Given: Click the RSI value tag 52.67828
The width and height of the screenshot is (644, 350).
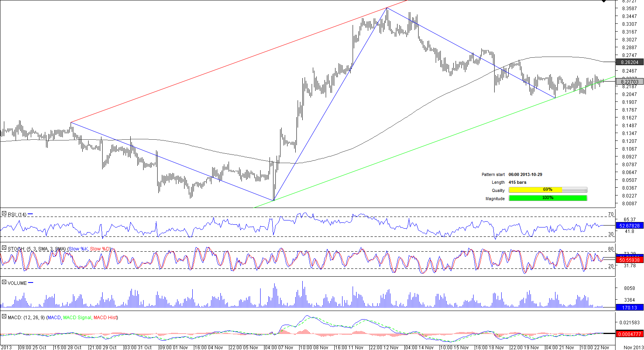Looking at the screenshot, I should pos(629,226).
